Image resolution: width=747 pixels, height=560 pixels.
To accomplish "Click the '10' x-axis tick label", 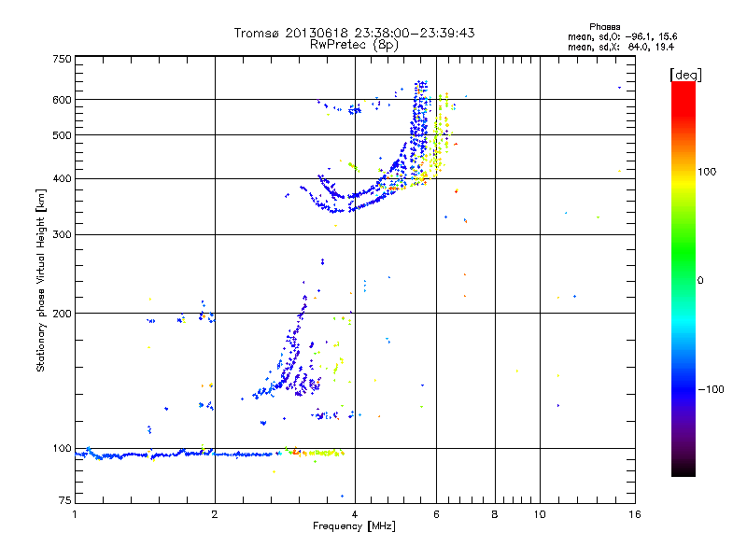I will coord(540,514).
